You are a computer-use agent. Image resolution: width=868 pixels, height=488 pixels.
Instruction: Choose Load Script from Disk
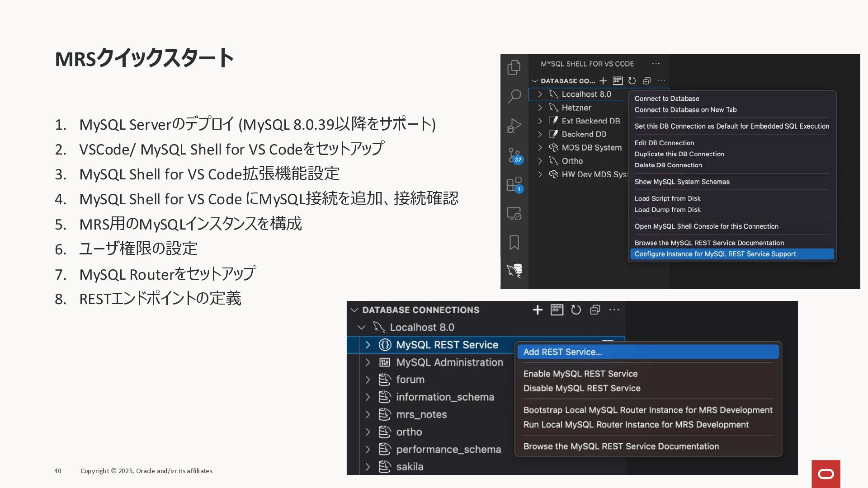click(x=667, y=198)
